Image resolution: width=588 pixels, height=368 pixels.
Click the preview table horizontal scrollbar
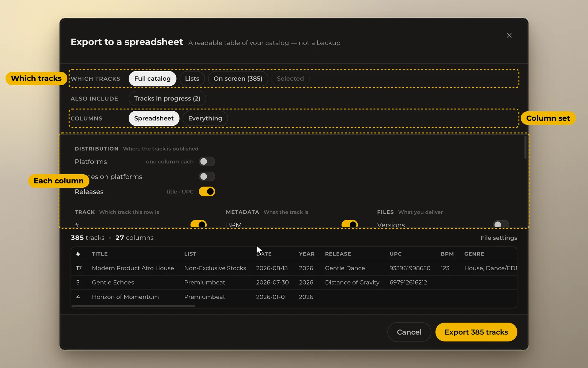pos(134,306)
